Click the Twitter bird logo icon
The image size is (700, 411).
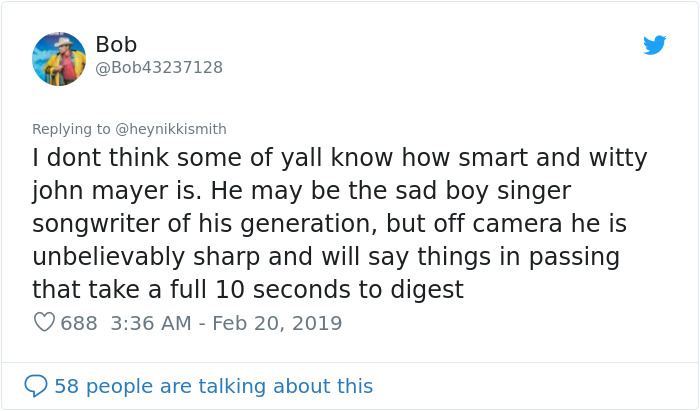pos(654,45)
